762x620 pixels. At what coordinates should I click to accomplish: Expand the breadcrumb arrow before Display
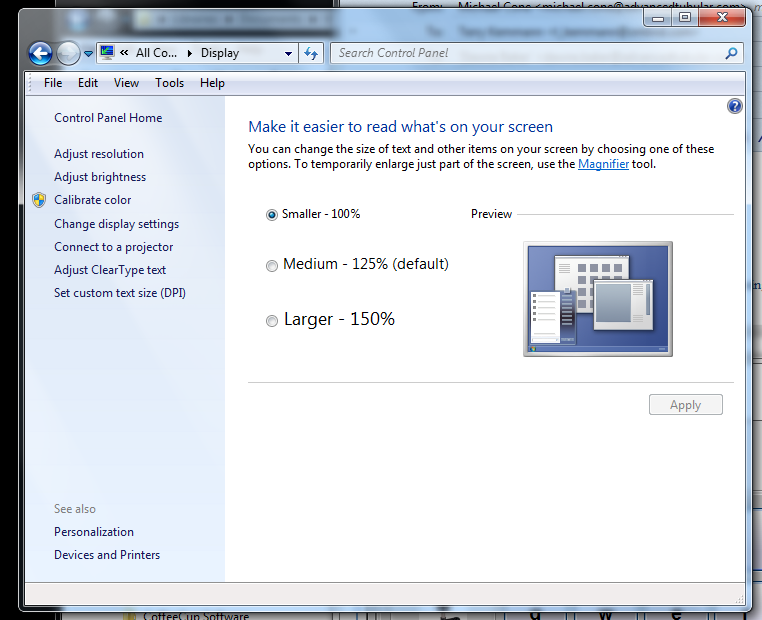click(190, 53)
